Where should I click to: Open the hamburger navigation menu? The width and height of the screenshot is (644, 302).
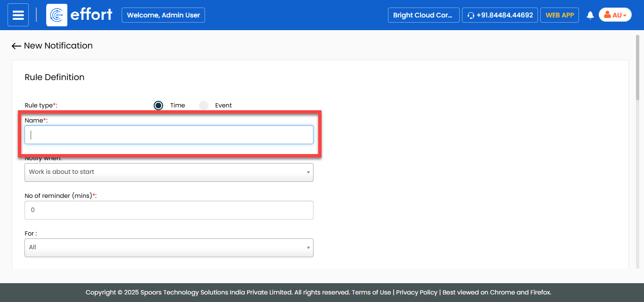coord(18,15)
